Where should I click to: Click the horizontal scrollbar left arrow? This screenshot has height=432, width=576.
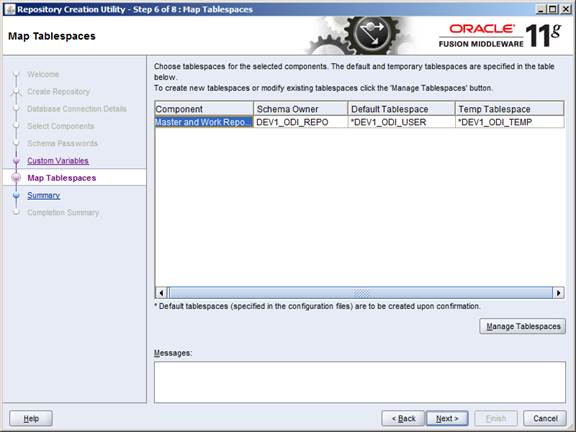pos(161,293)
